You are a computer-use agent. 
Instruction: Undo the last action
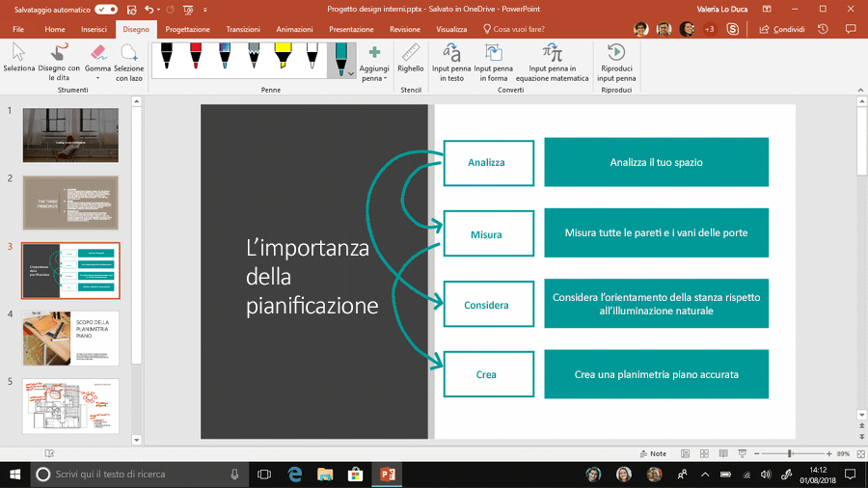(149, 10)
